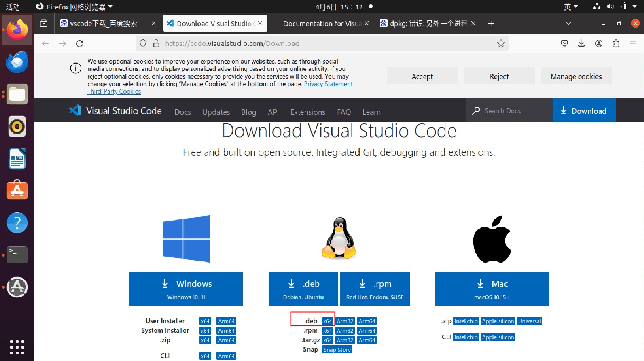Open Firefox from the Ubuntu dock
644x361 pixels.
(17, 30)
